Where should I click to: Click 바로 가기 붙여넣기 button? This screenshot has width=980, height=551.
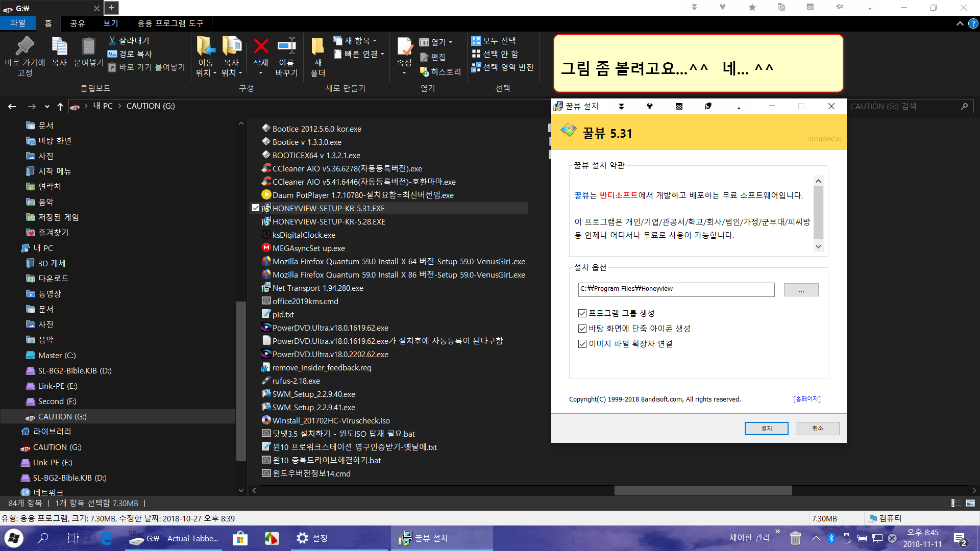(x=146, y=67)
